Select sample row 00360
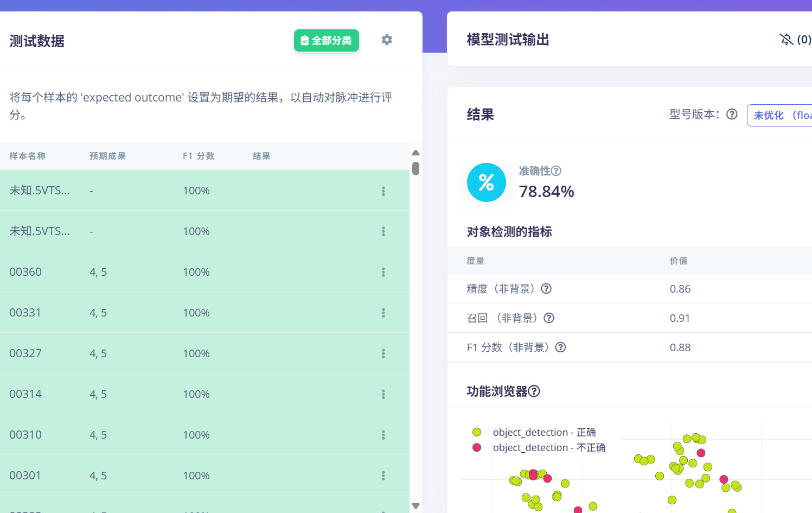 coord(204,272)
